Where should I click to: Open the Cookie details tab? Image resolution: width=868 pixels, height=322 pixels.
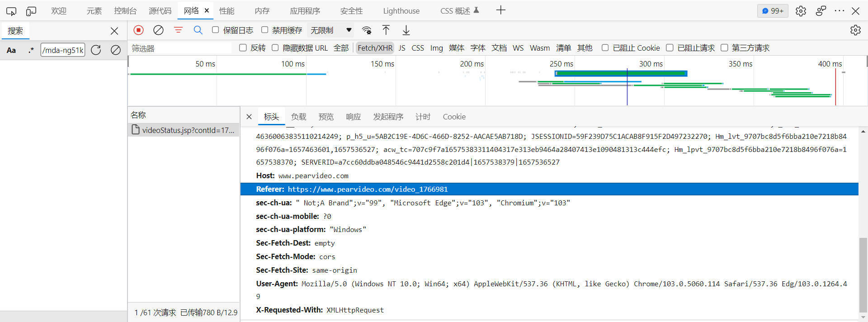(454, 117)
